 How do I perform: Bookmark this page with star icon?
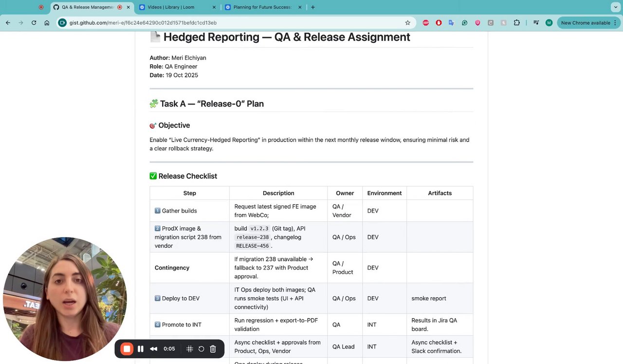point(408,23)
